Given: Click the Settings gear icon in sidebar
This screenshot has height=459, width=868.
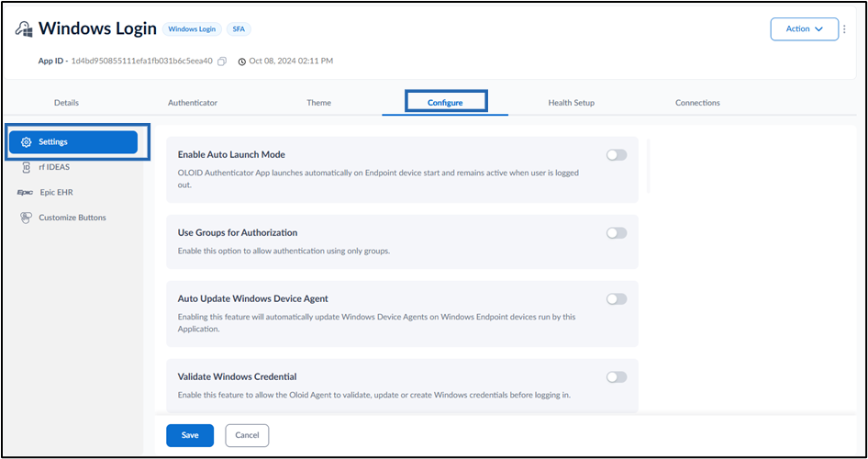Looking at the screenshot, I should 26,142.
